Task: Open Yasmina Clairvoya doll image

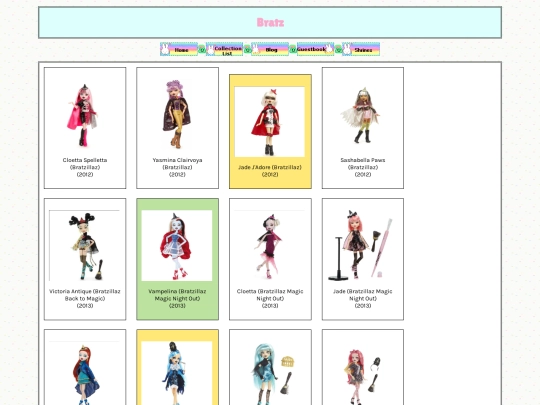Action: coord(177,115)
